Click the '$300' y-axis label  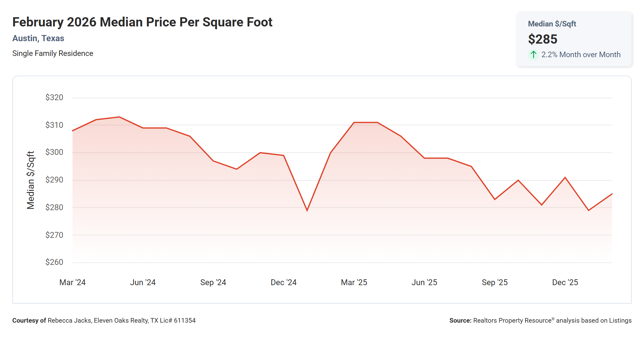pos(54,152)
